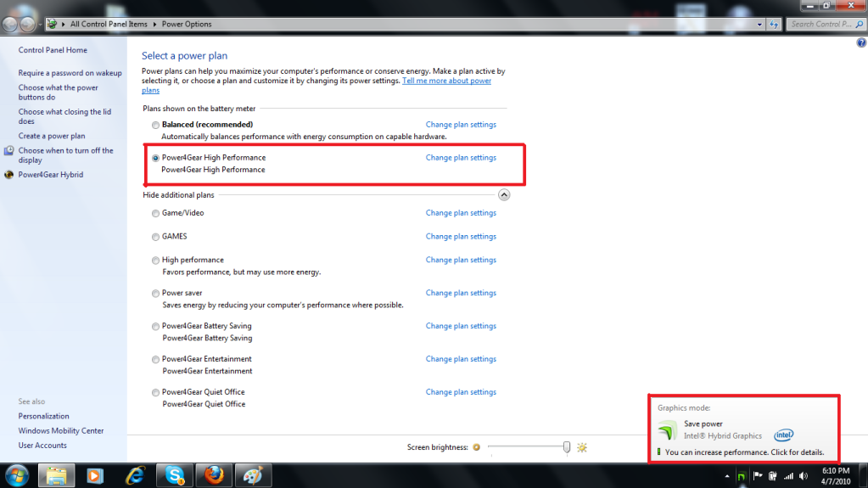Open Windows Mobility Center
868x488 pixels.
pos(61,430)
